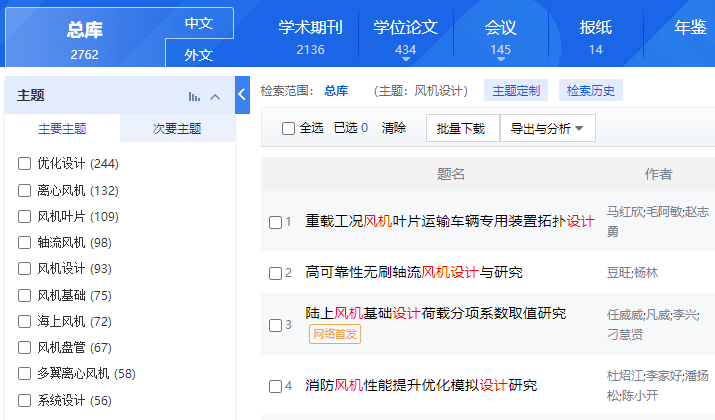The image size is (715, 420).
Task: Expand the dropdown arrow under 学位论文
Action: 405,60
